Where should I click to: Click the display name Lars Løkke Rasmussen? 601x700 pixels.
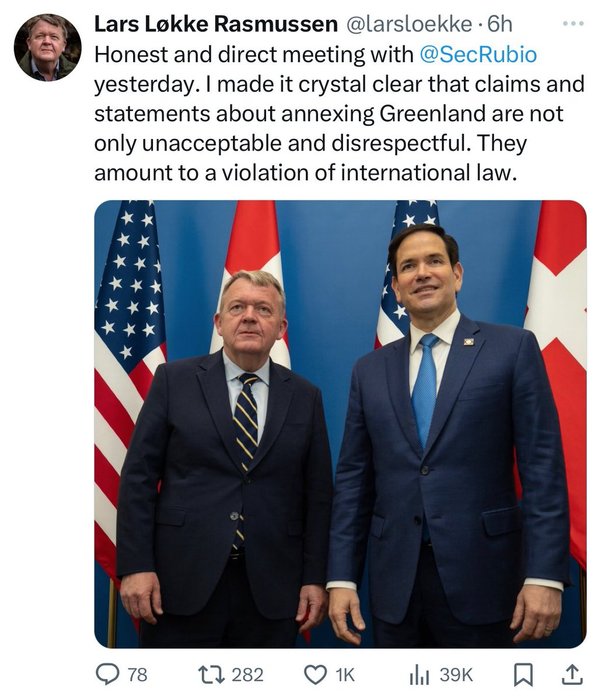[x=215, y=23]
